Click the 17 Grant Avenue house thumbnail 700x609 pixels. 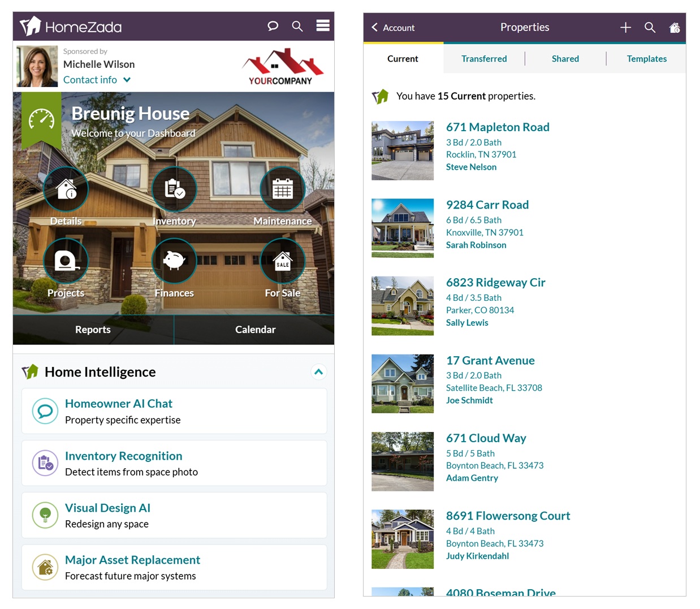pos(403,383)
